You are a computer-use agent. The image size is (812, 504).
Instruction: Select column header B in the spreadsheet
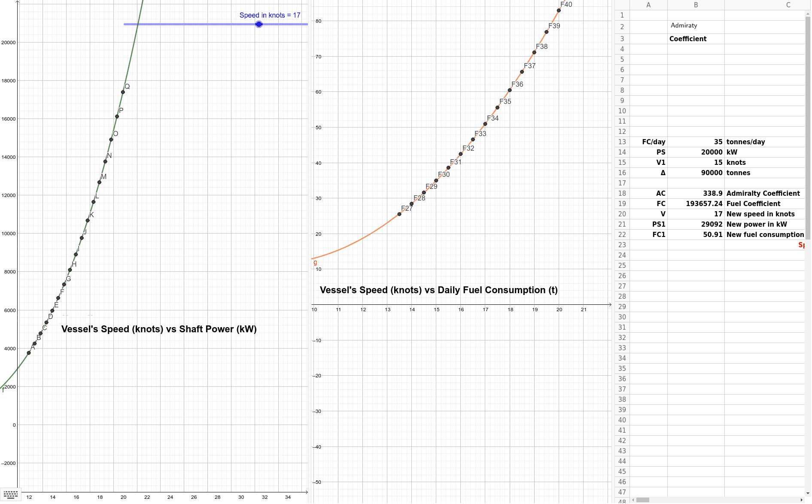pos(696,5)
